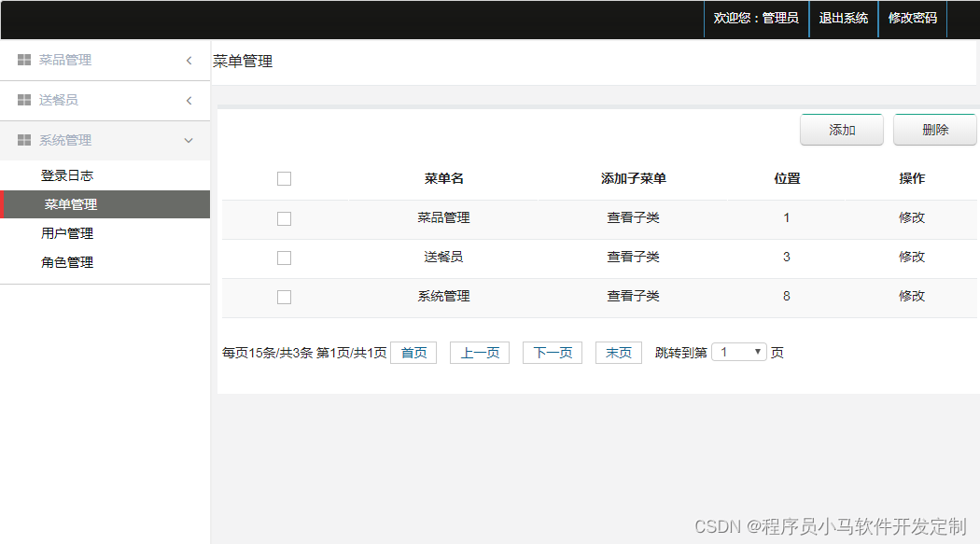Toggle the select-all checkbox in table header
980x544 pixels.
[x=284, y=178]
